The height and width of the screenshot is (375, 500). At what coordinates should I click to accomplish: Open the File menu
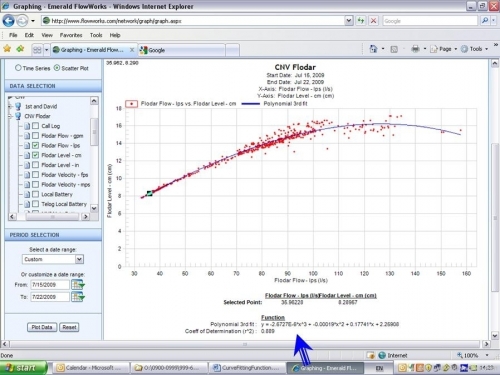click(13, 35)
